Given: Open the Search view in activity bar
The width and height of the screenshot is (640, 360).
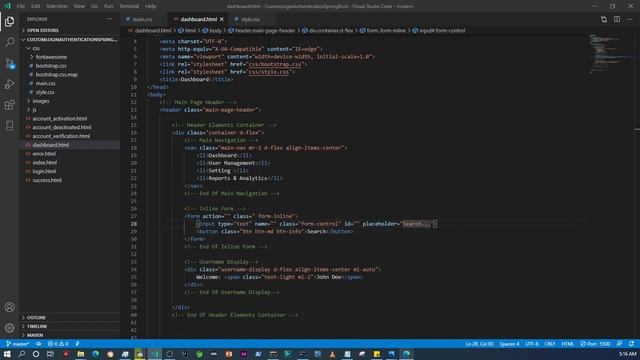Looking at the screenshot, I should point(9,42).
